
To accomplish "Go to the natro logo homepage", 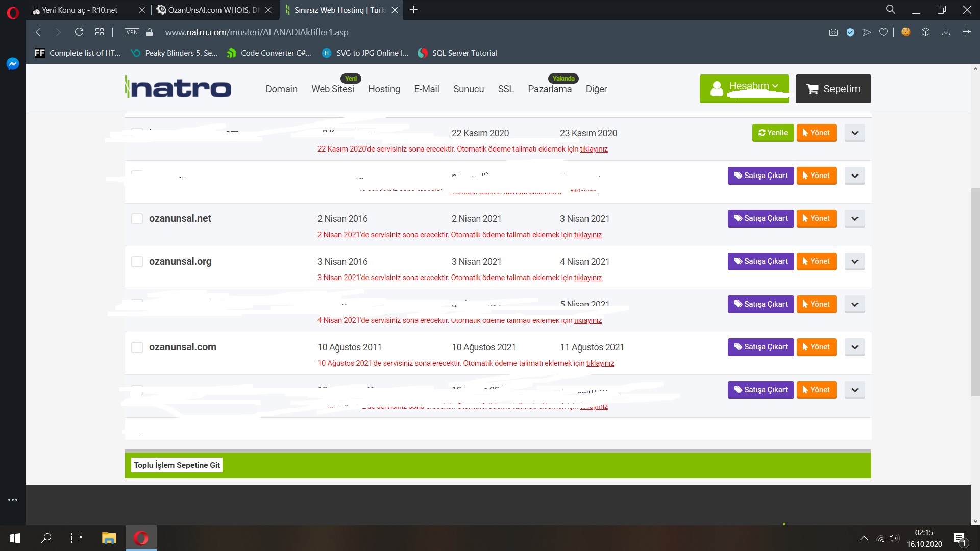I will click(178, 88).
